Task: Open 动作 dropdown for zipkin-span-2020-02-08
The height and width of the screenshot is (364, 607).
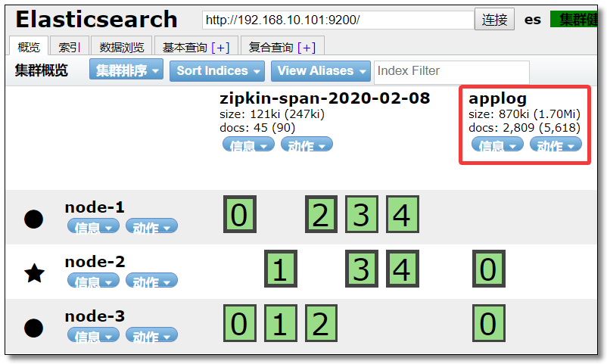Action: tap(307, 144)
